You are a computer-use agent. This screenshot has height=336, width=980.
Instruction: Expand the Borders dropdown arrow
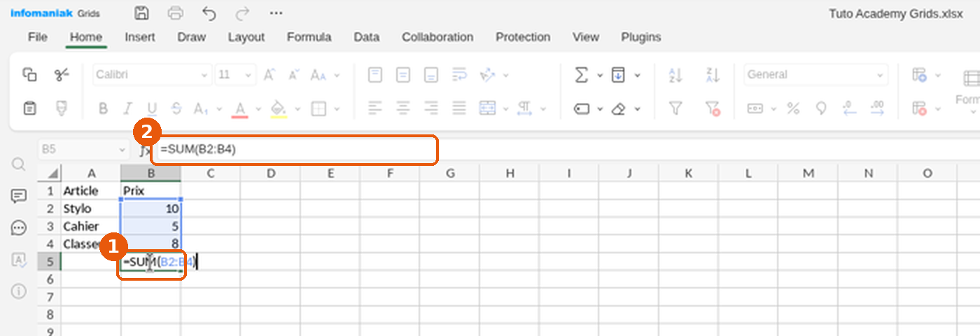coord(337,109)
